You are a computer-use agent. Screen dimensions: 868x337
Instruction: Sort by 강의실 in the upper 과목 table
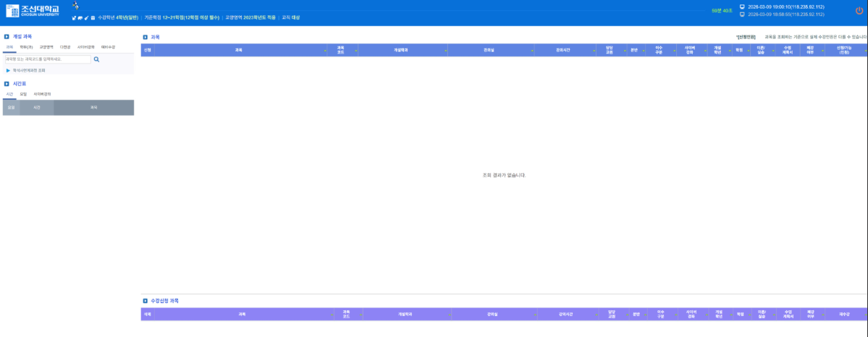click(491, 50)
